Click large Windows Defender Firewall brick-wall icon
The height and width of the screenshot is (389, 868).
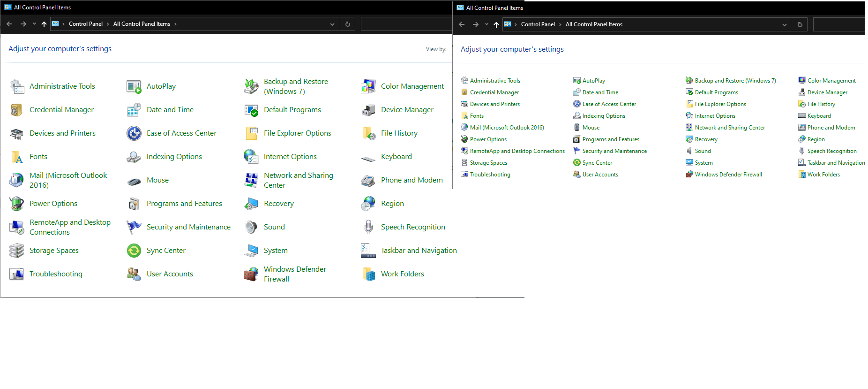click(251, 274)
